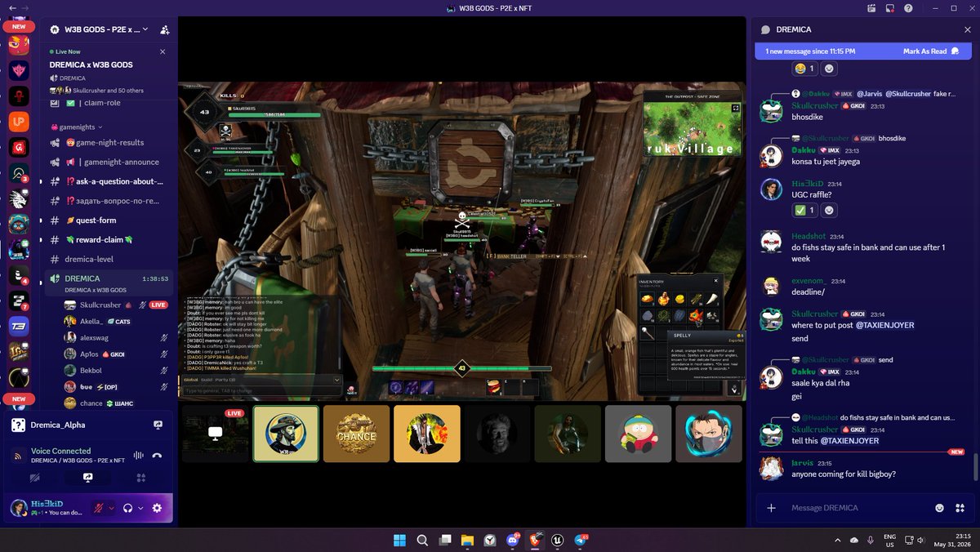Open the Discord help question icon

(908, 8)
